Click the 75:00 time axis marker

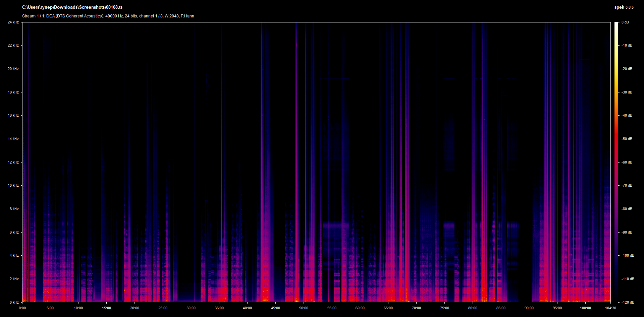(x=444, y=308)
